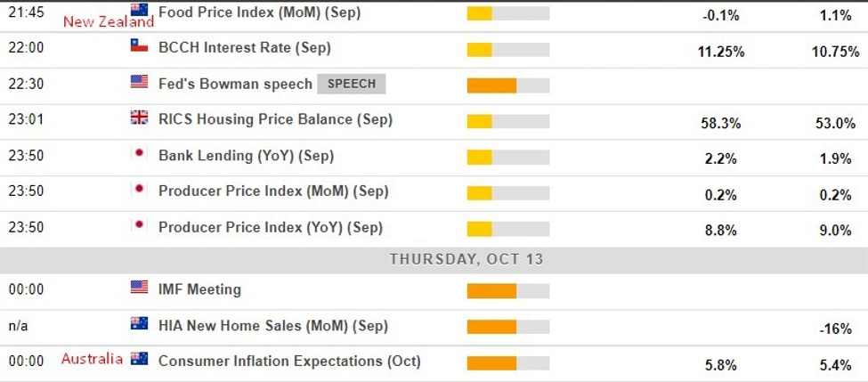This screenshot has width=868, height=382.
Task: Click Australia flag beside Consumer Inflation Expectations
Action: point(139,359)
